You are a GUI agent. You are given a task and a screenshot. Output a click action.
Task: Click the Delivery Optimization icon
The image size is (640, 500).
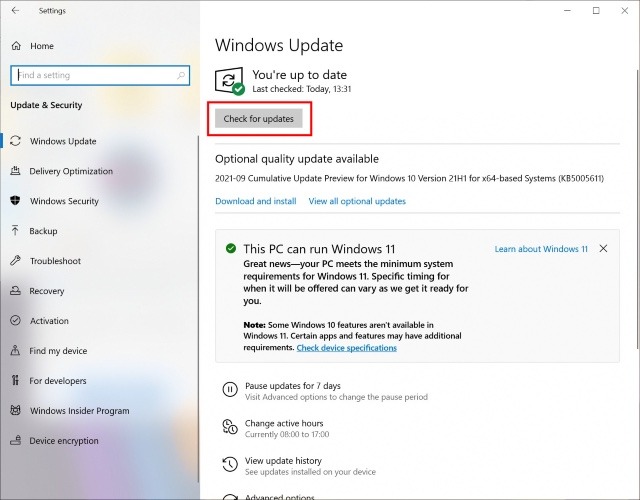[15, 171]
